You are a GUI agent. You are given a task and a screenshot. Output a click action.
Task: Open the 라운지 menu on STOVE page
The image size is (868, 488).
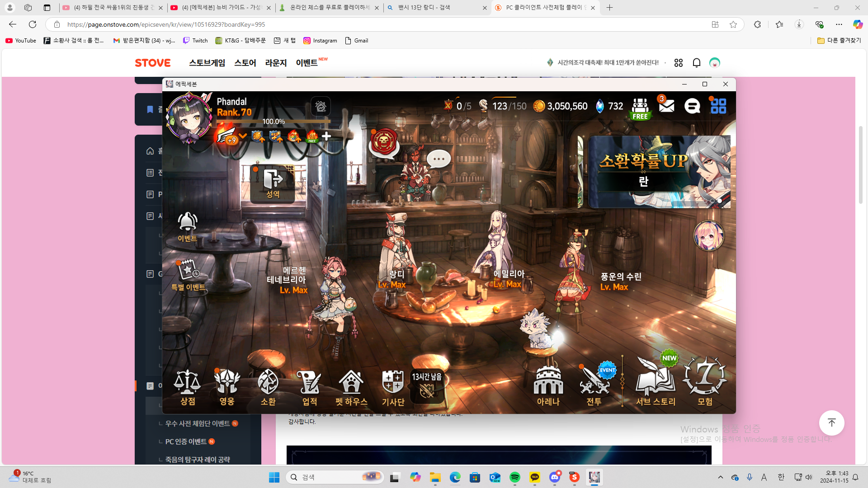[x=276, y=63]
